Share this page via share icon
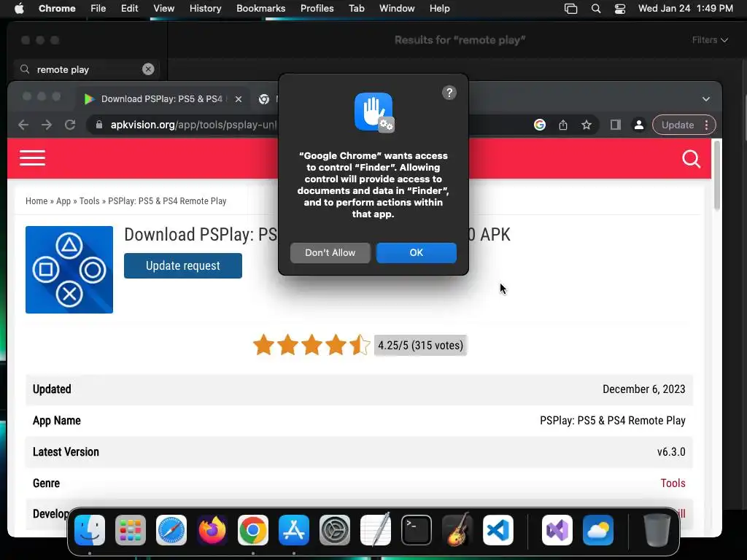Viewport: 747px width, 560px height. click(x=563, y=125)
